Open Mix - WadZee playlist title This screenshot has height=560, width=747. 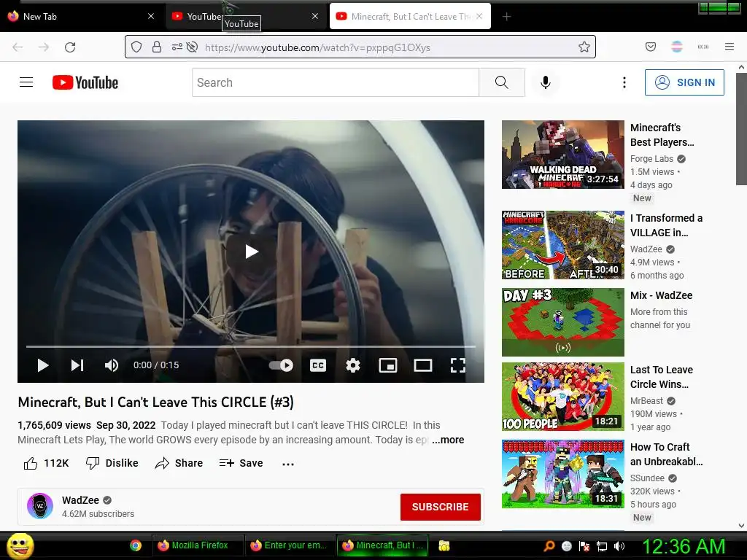(x=661, y=295)
